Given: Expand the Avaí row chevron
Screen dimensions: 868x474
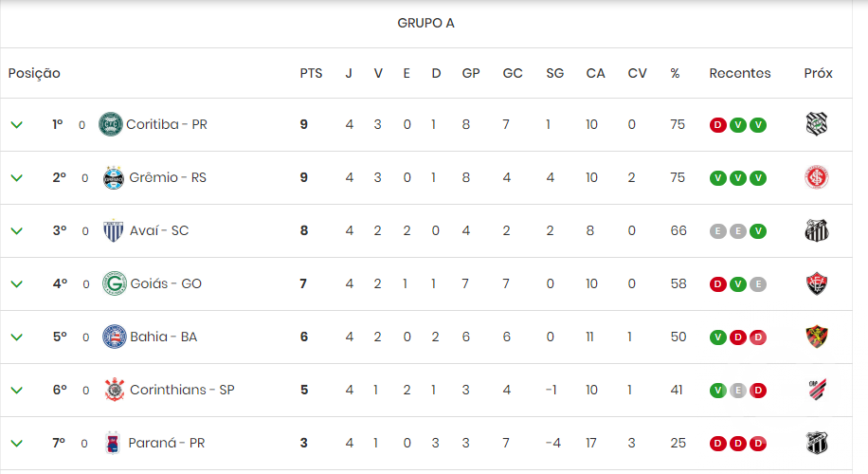Looking at the screenshot, I should [17, 231].
